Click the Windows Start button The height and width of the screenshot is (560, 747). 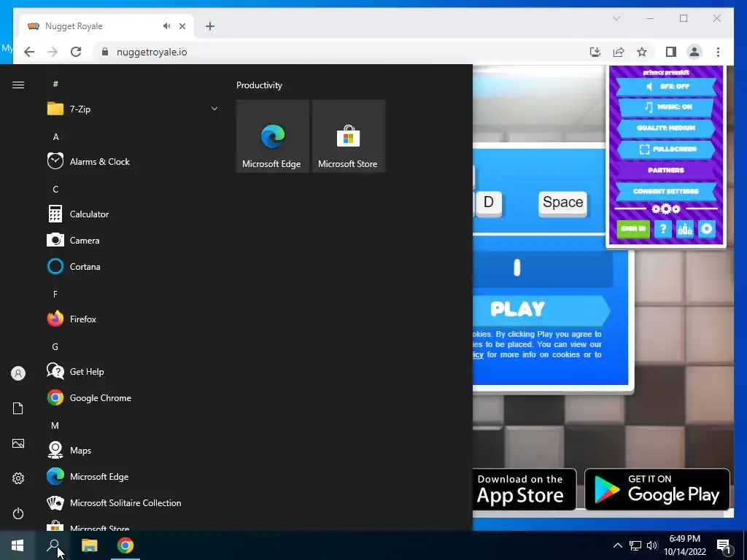click(x=18, y=545)
